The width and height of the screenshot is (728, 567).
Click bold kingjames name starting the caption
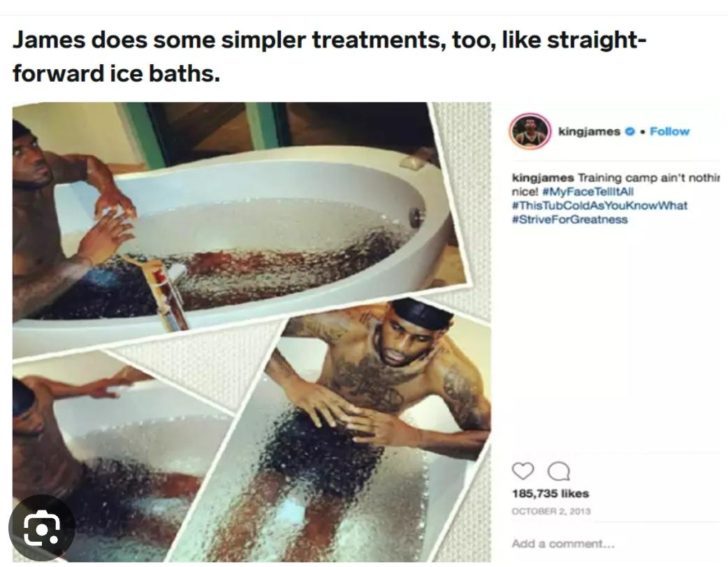coord(543,178)
